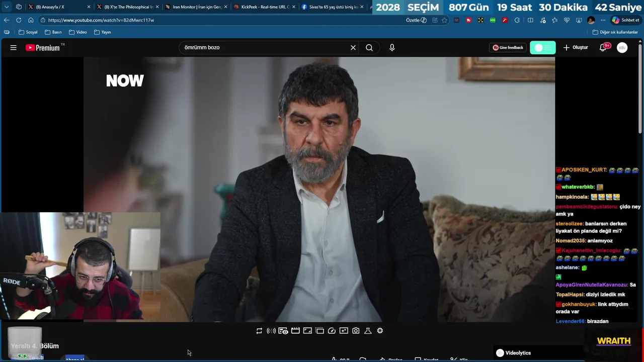
Task: Open YouTube notifications bell
Action: click(x=603, y=48)
